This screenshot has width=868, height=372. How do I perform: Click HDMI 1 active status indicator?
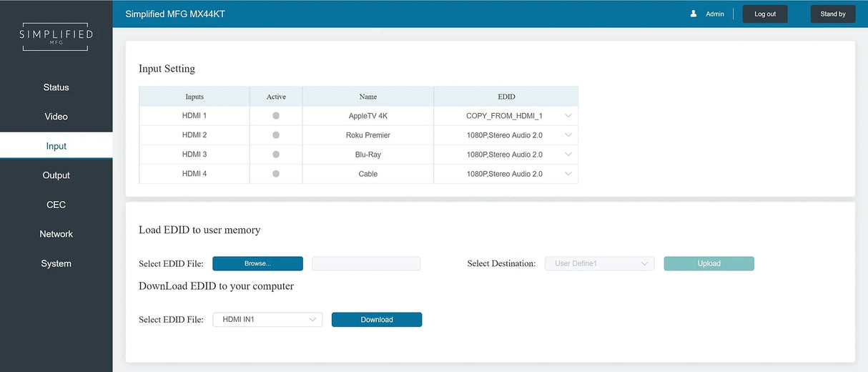[x=276, y=116]
